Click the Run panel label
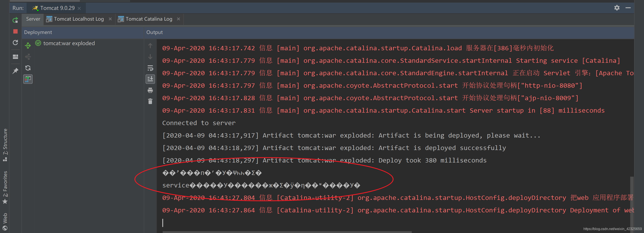The width and height of the screenshot is (644, 233). pos(18,8)
